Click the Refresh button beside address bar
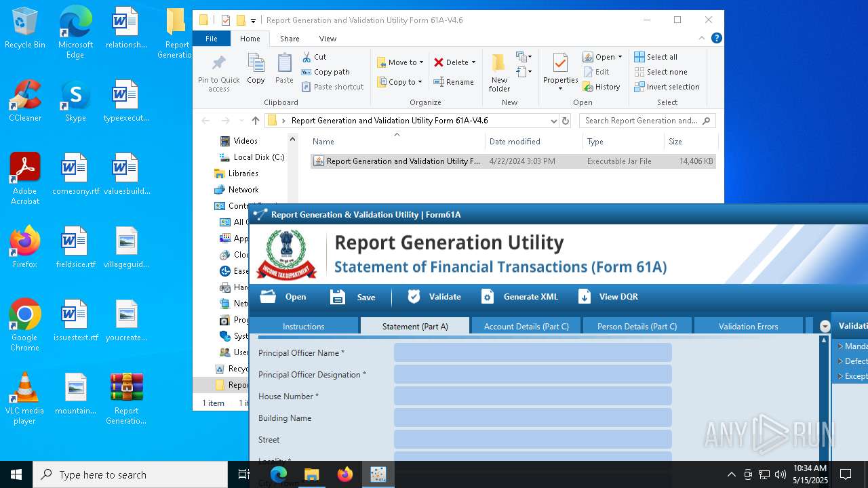 coord(566,121)
